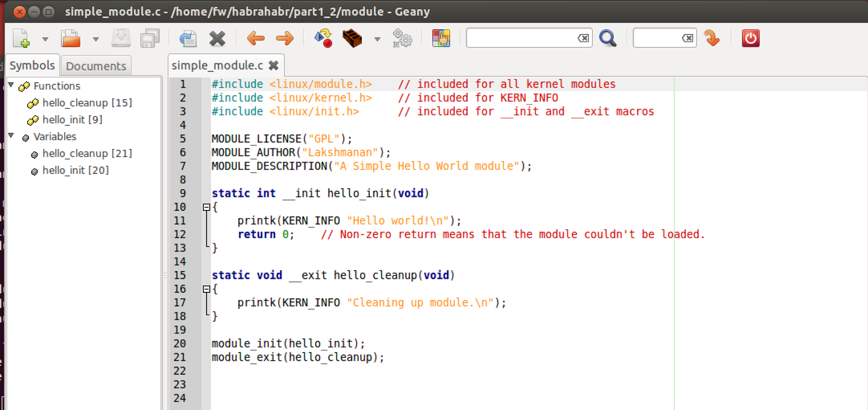Open an existing file via folder icon
868x410 pixels.
tap(71, 38)
